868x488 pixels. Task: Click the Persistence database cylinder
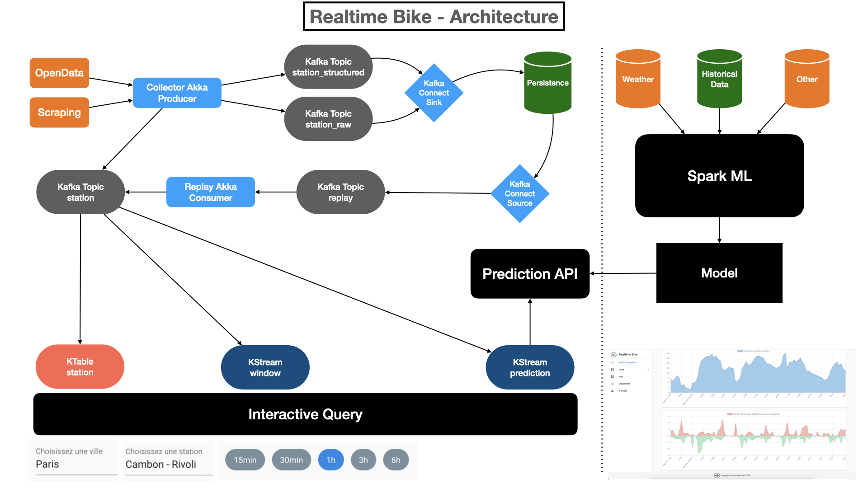coord(547,83)
